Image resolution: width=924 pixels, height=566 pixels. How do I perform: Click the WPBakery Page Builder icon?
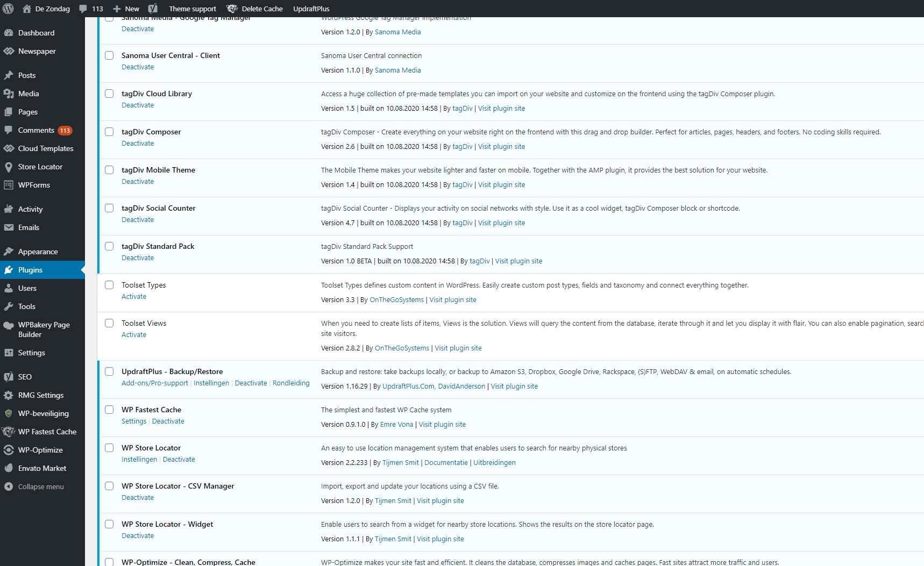[9, 325]
